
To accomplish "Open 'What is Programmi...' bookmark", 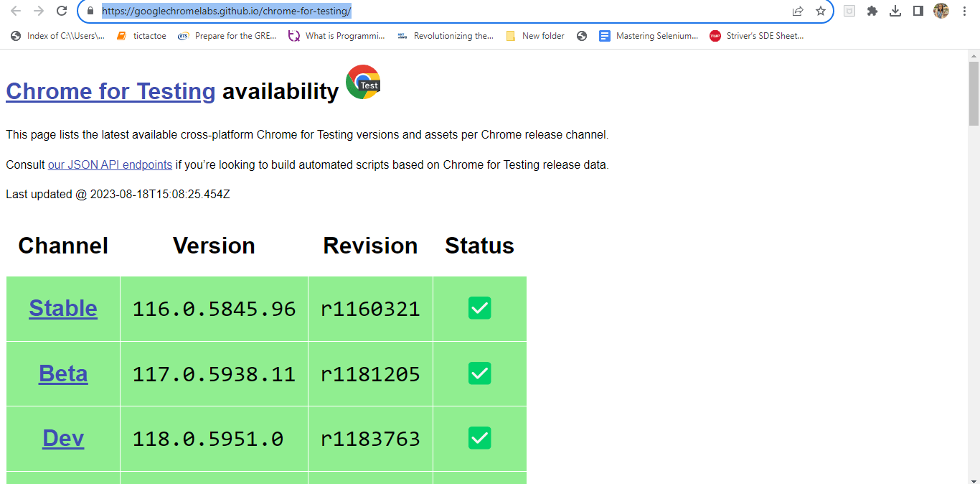I will click(x=336, y=36).
